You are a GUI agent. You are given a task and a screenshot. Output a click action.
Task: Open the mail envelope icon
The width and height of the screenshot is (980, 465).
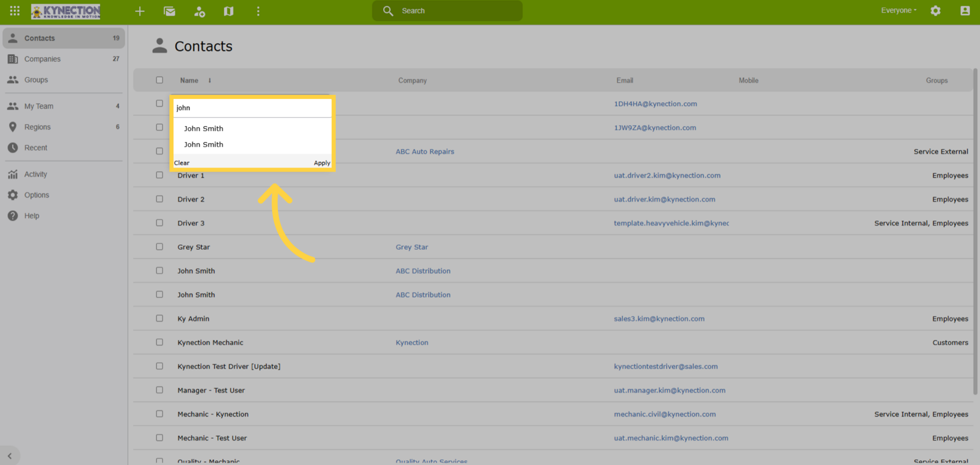click(169, 11)
